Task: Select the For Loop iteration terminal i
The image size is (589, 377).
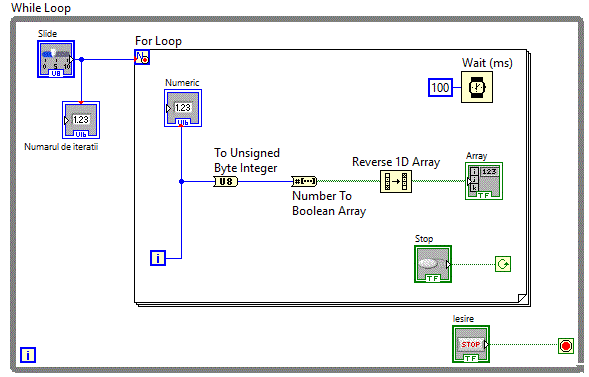Action: tap(158, 258)
